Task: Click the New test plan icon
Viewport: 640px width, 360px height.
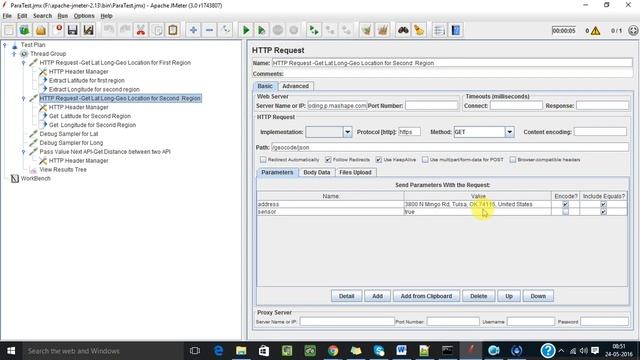Action: tap(9, 30)
